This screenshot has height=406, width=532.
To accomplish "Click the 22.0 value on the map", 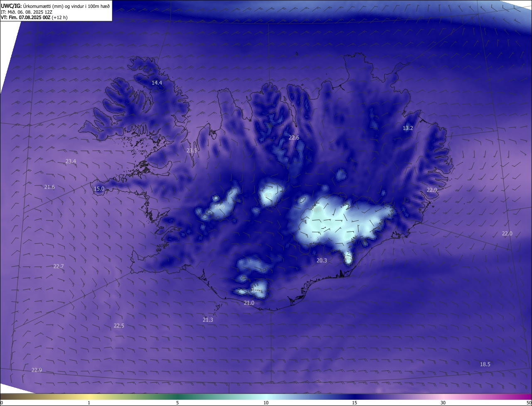I will tap(507, 233).
